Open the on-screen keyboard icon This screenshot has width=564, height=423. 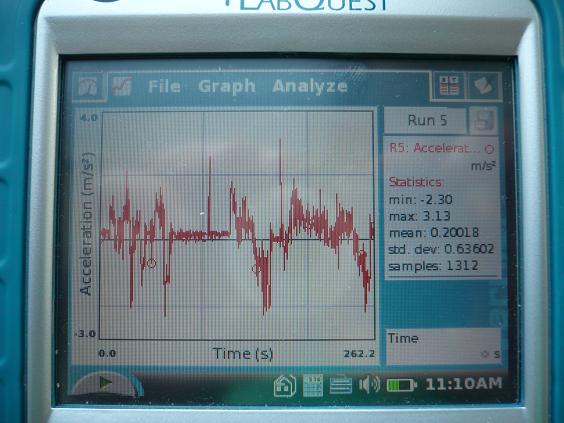(340, 386)
